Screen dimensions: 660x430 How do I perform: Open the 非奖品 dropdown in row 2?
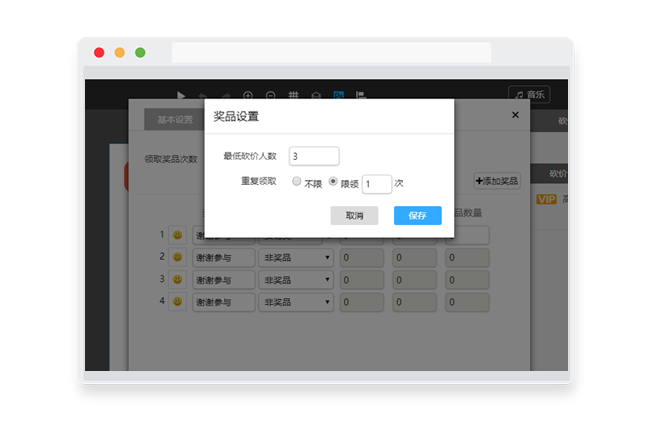[296, 257]
